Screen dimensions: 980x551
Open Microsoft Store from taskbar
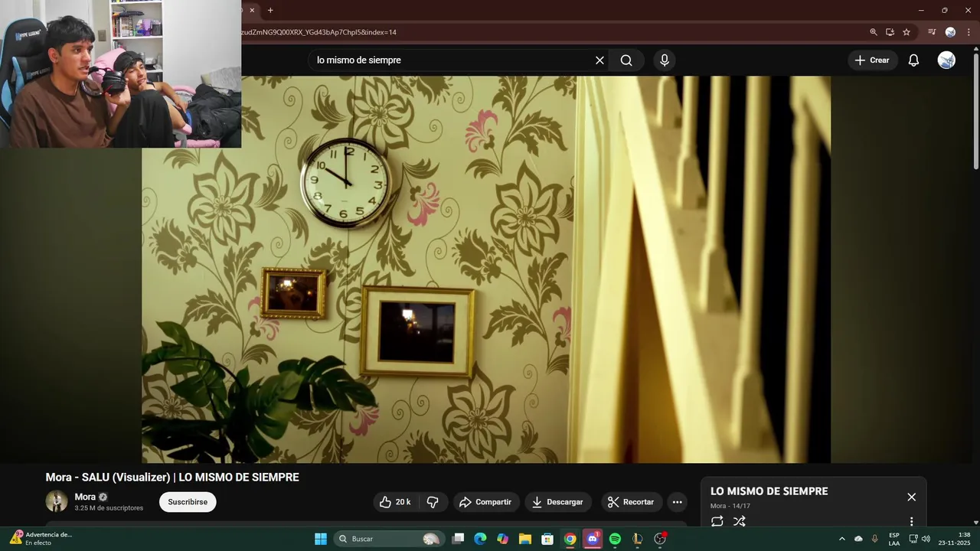pos(547,539)
